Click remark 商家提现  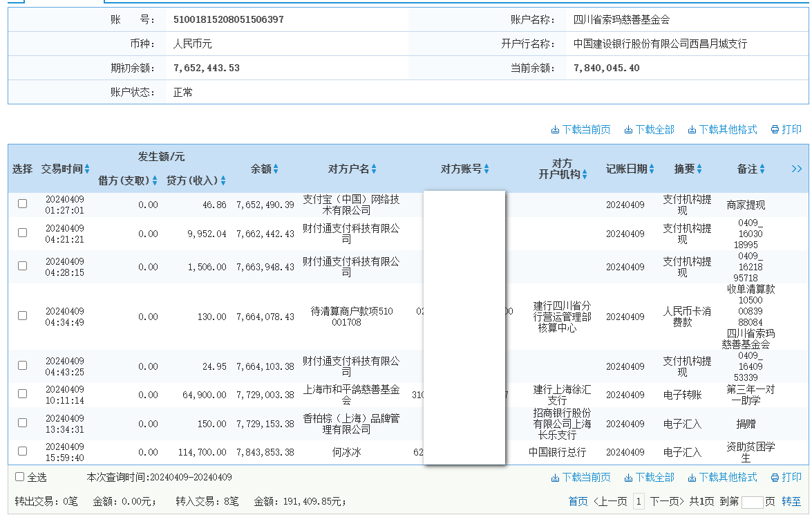746,205
